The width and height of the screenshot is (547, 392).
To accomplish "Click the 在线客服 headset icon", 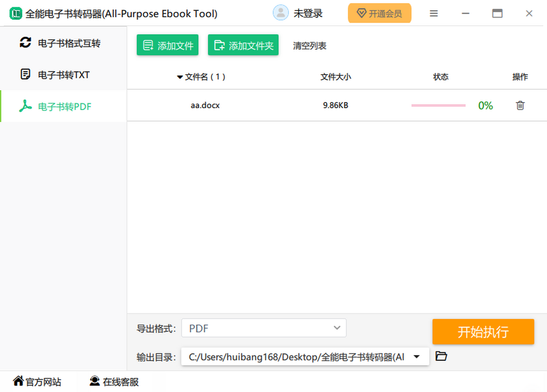I will [95, 381].
